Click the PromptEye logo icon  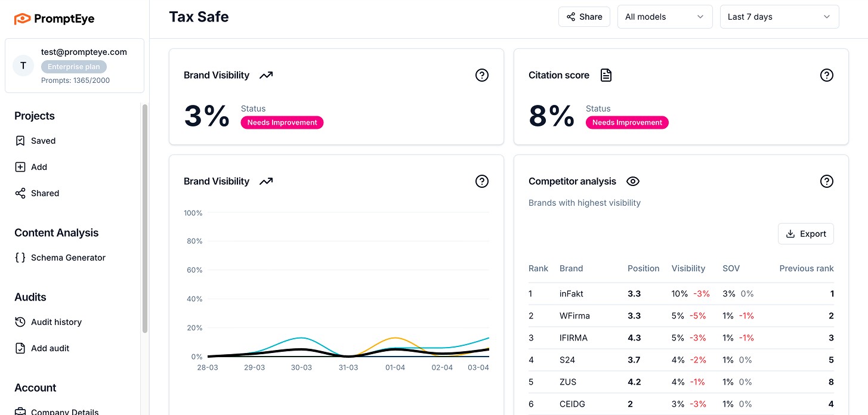click(22, 19)
